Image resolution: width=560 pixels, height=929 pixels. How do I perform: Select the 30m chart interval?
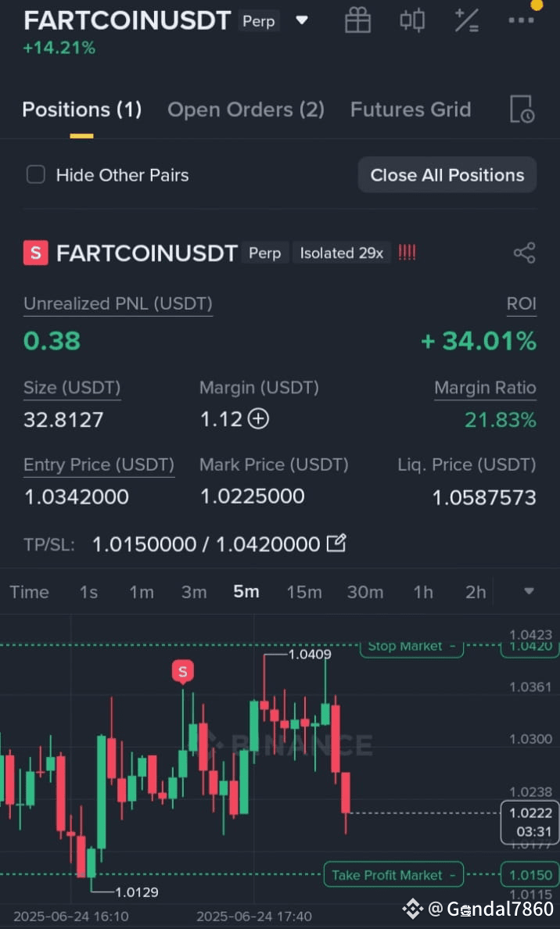pos(365,592)
